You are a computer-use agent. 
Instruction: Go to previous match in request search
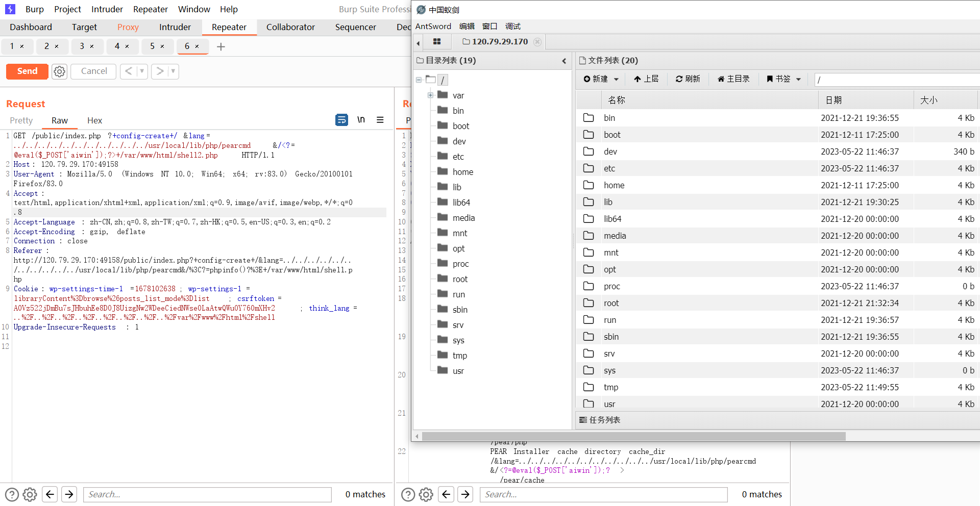point(50,494)
